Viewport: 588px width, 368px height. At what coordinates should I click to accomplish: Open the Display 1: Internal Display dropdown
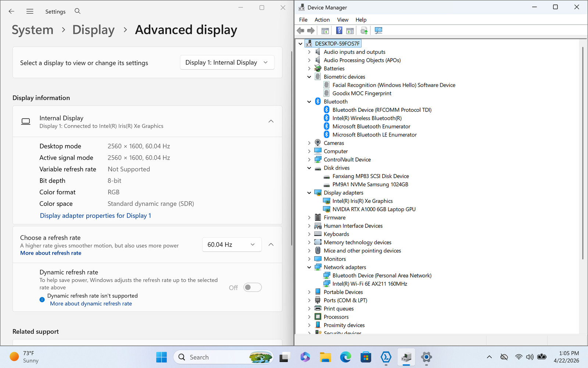point(227,63)
